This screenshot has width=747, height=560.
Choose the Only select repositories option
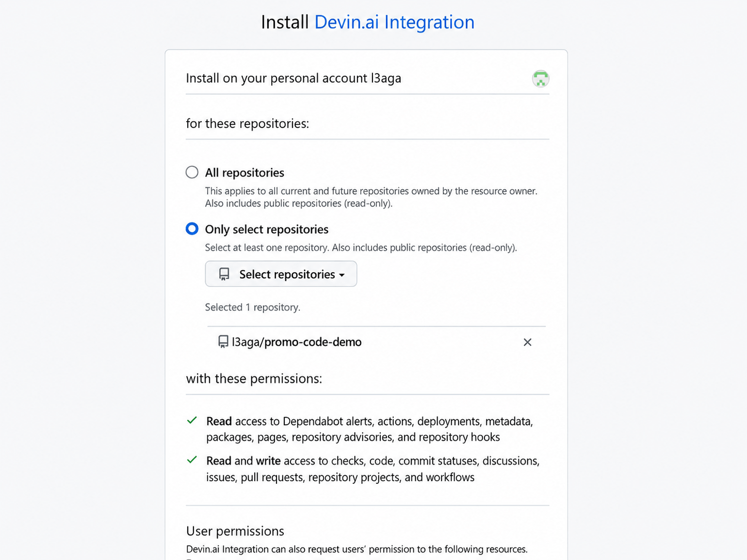coord(192,229)
